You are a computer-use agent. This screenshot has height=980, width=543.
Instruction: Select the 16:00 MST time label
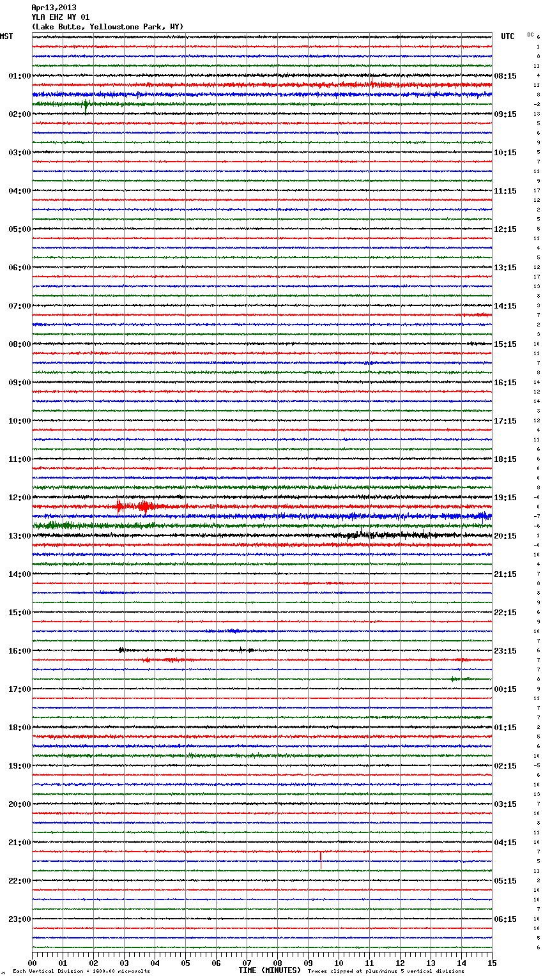pos(19,651)
